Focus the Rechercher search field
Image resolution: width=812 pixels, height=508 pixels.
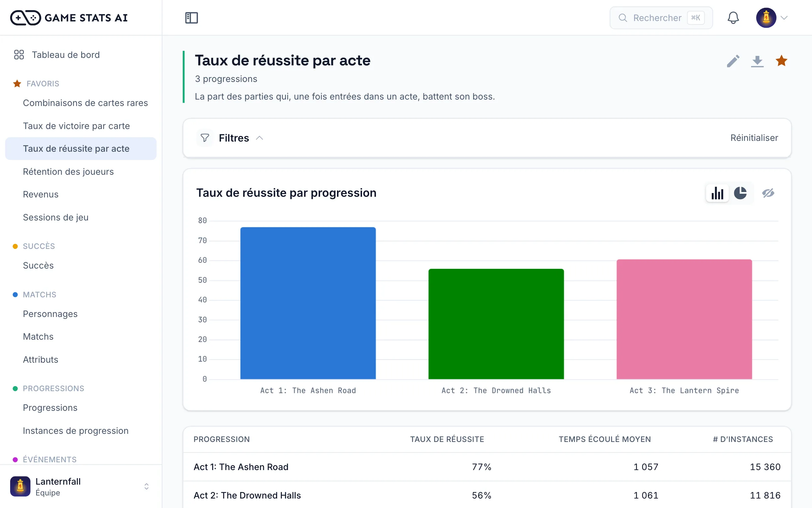661,18
